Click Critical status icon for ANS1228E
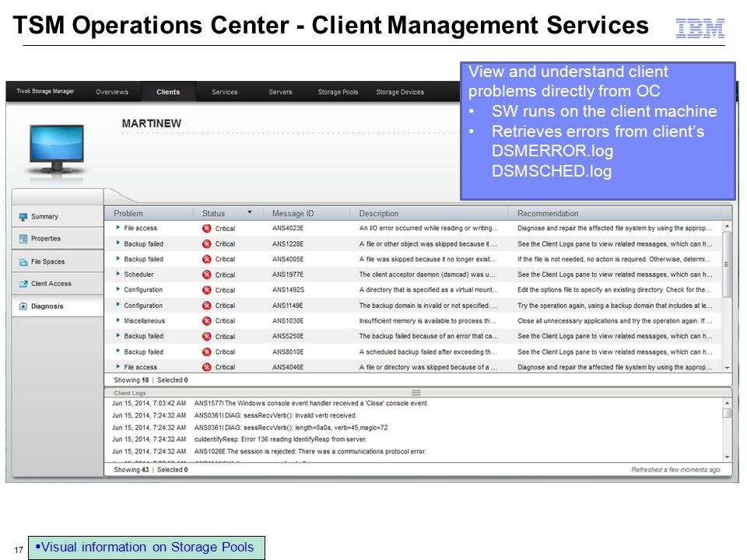Screen dimensions: 747x560 207,243
